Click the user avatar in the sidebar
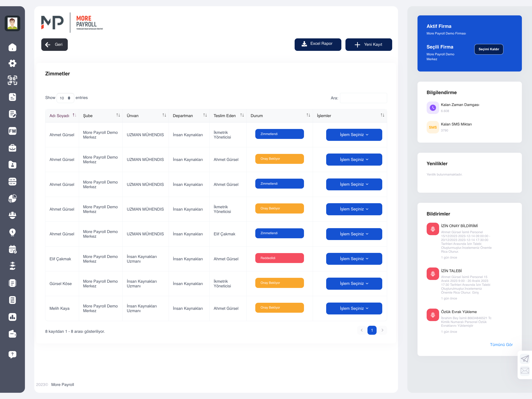Viewport: 532px width, 399px height. click(x=12, y=23)
